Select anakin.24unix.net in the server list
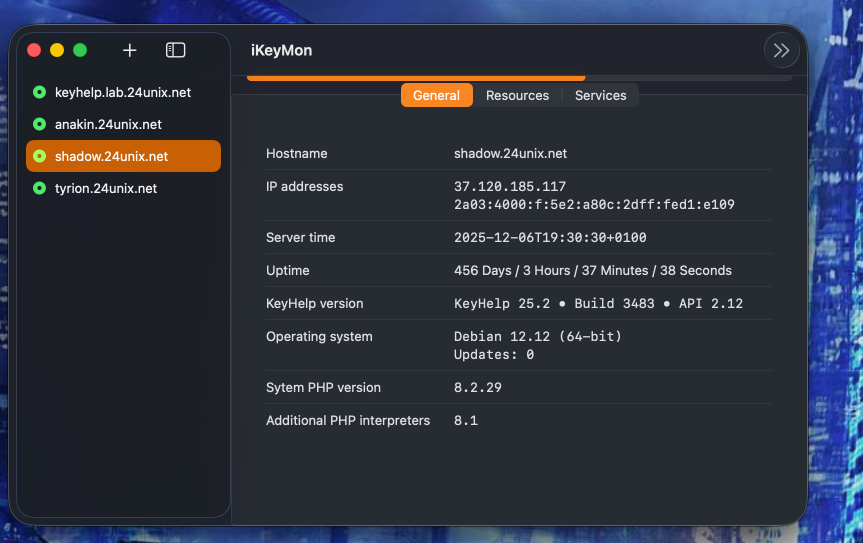 108,124
